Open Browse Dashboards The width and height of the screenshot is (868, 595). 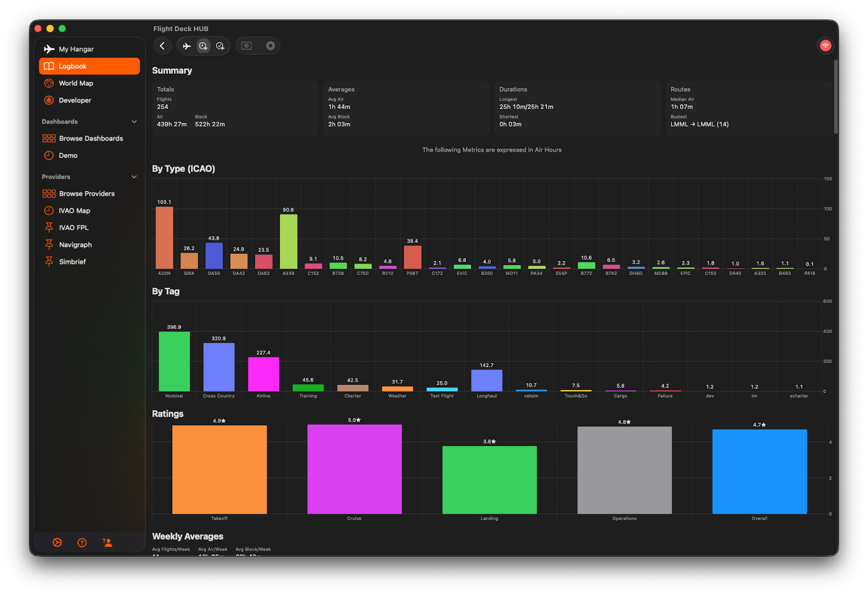point(91,139)
